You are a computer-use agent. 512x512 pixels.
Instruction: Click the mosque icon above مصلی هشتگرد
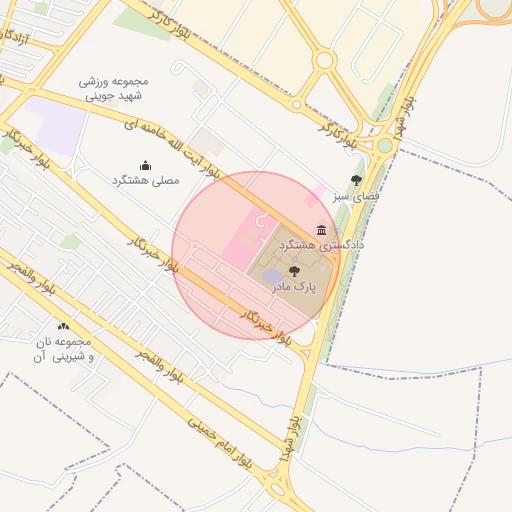145,165
